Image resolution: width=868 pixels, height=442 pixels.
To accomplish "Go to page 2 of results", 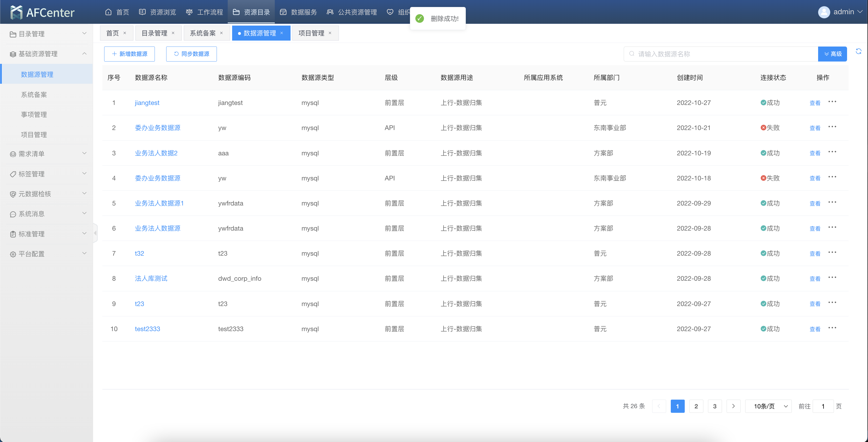I will (x=696, y=406).
